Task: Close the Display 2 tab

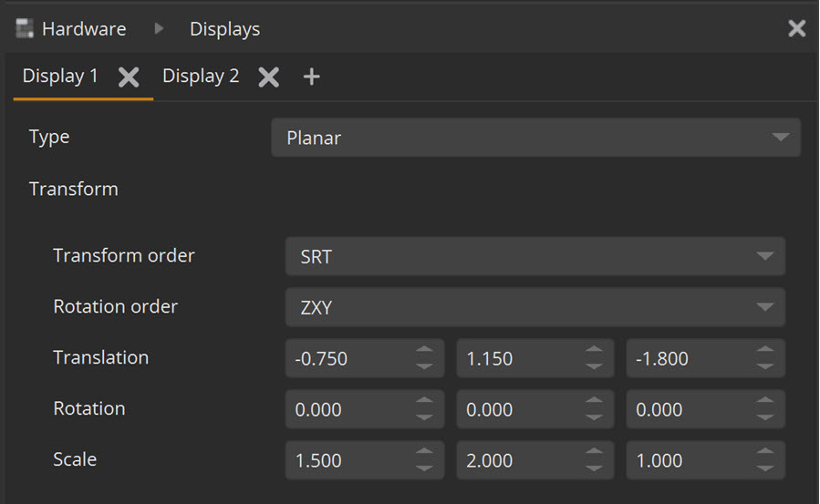Action: coord(268,77)
